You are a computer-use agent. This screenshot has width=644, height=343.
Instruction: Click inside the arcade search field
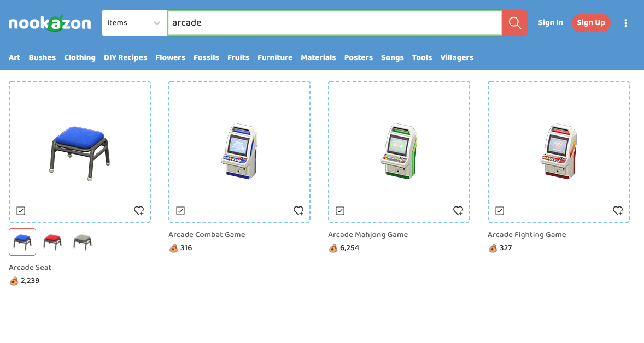(x=335, y=23)
